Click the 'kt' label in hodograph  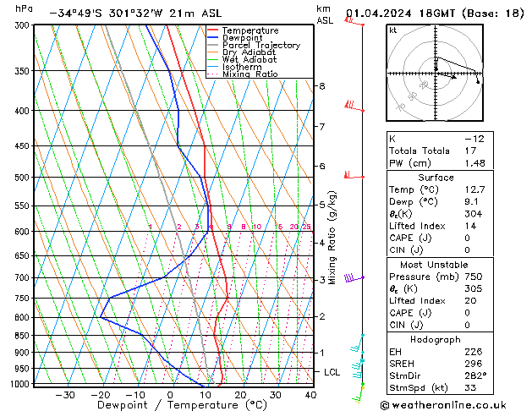393,30
